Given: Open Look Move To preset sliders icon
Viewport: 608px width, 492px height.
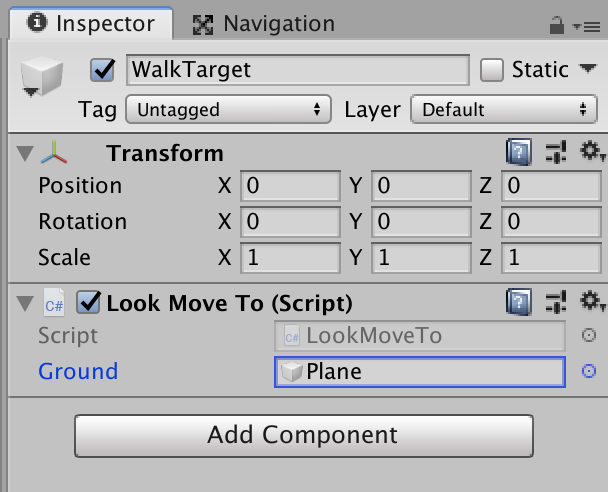Looking at the screenshot, I should pyautogui.click(x=556, y=302).
